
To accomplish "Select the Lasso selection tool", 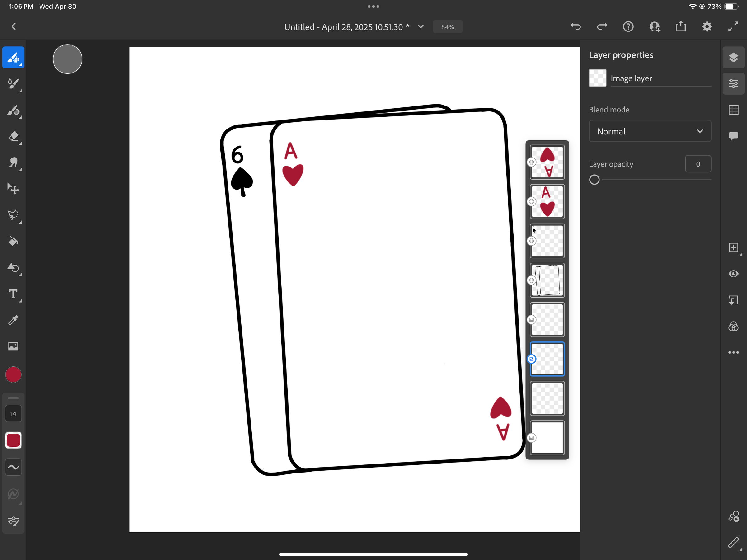I will [x=13, y=215].
